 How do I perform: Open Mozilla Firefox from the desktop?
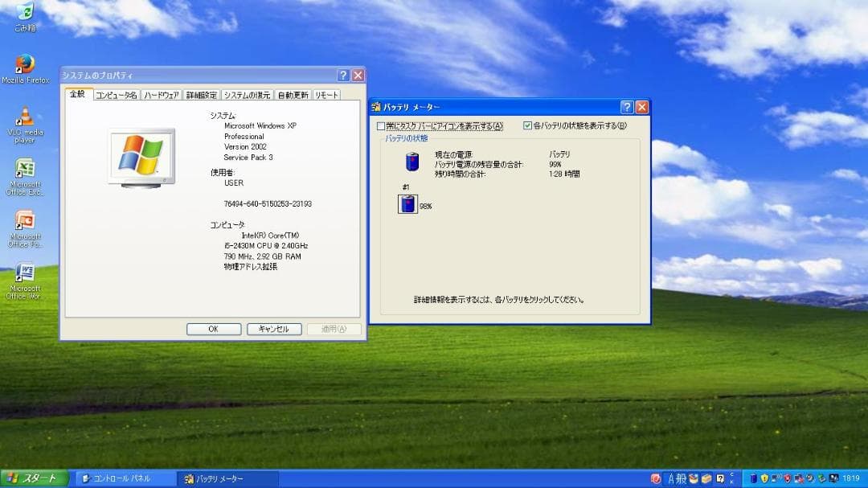27,63
